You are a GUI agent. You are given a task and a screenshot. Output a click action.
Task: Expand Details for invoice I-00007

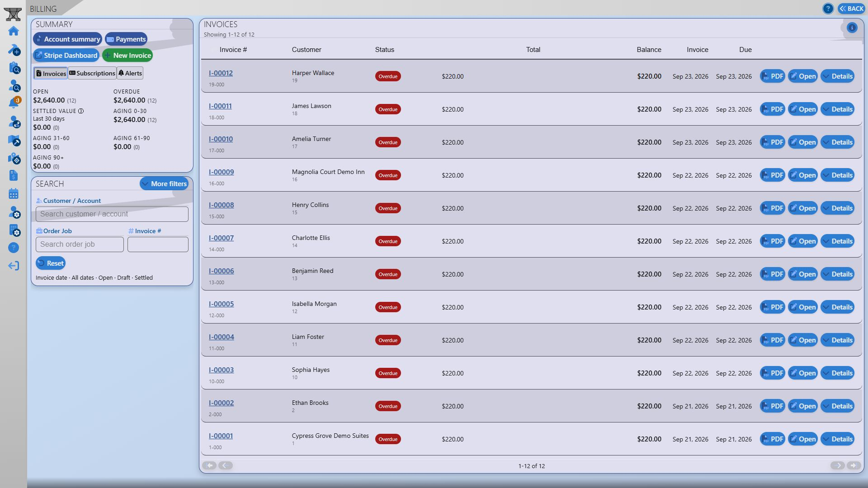pos(837,241)
